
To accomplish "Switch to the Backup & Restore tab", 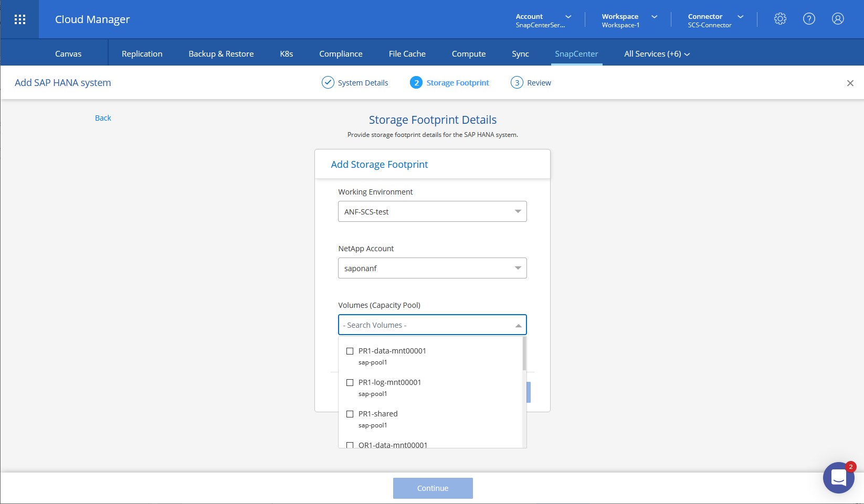I will 221,54.
